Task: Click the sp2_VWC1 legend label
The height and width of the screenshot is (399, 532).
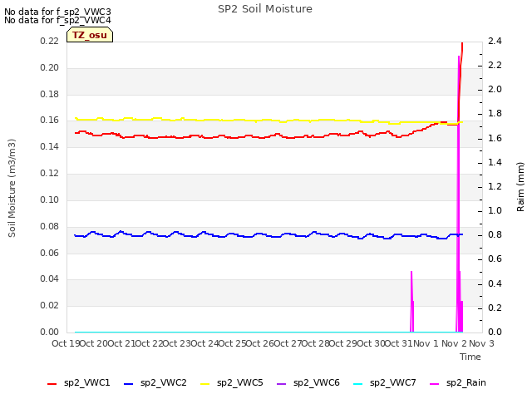Action: (x=86, y=382)
